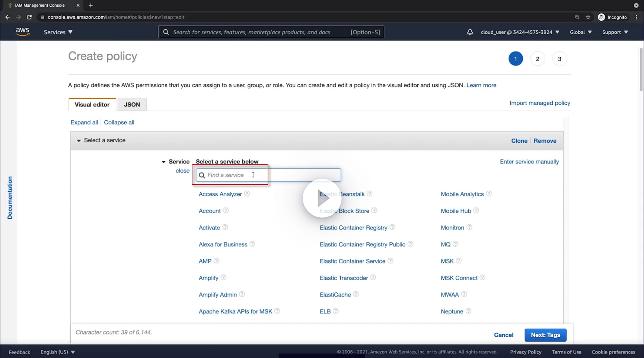Click the help icon next to Neptune
The width and height of the screenshot is (644, 358).
(468, 311)
